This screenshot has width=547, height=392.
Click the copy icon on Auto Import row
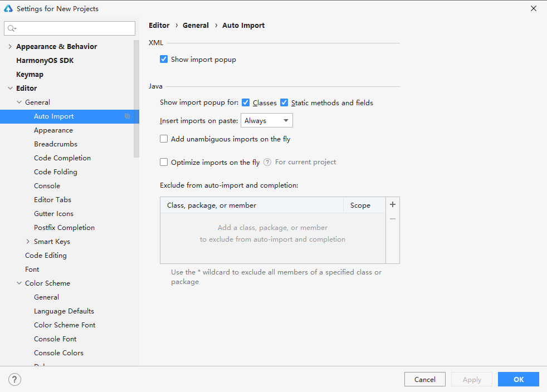[x=128, y=116]
